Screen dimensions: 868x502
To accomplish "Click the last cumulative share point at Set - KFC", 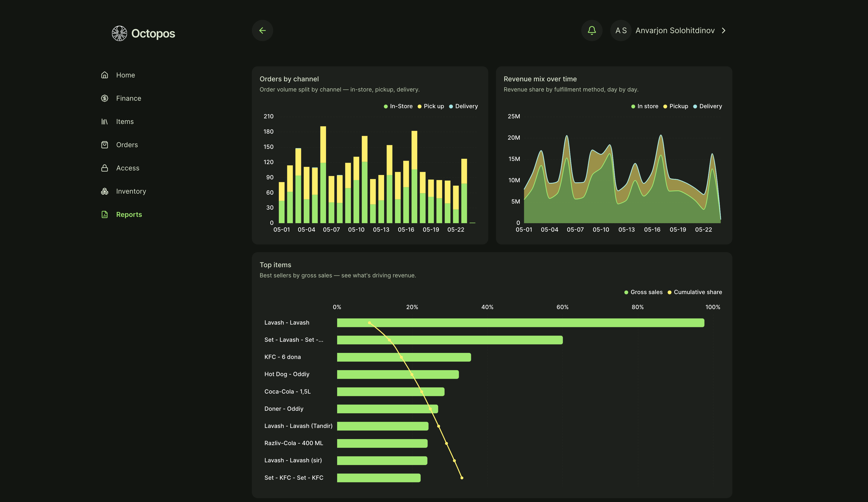I will [x=462, y=478].
